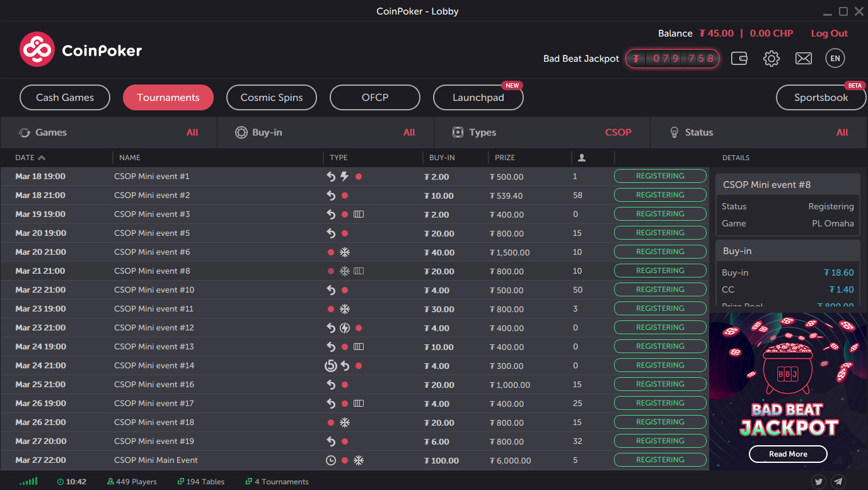
Task: Click the players count column icon
Action: click(x=582, y=158)
